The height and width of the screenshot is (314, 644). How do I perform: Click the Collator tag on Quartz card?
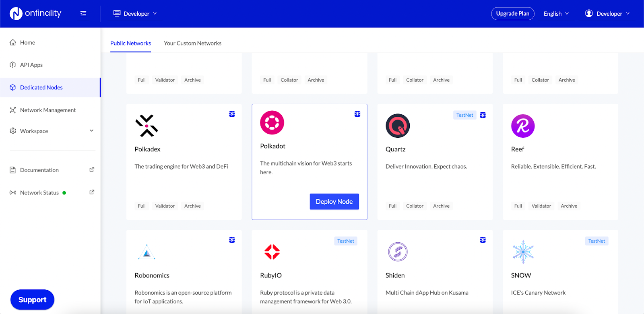point(415,206)
